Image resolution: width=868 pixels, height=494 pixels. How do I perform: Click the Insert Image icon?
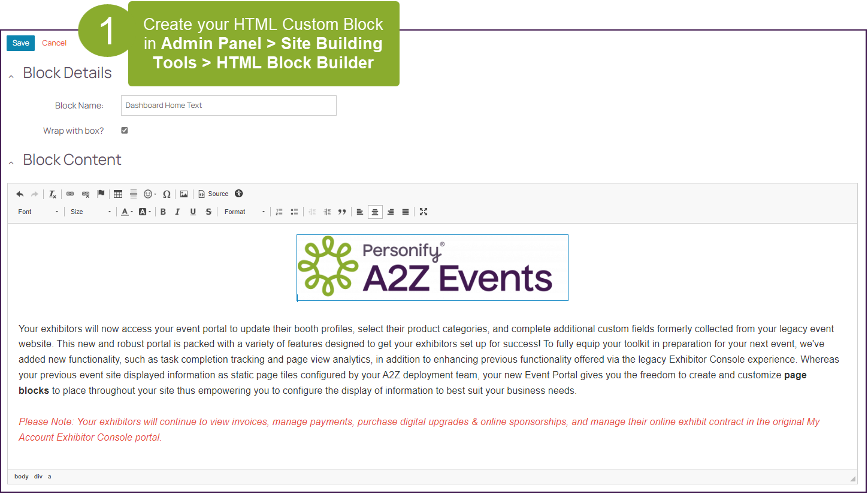pyautogui.click(x=184, y=194)
